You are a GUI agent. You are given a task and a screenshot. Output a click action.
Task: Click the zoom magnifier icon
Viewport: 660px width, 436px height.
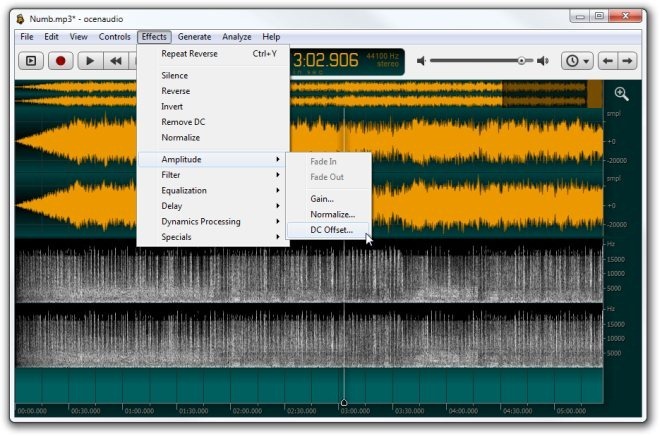[621, 94]
